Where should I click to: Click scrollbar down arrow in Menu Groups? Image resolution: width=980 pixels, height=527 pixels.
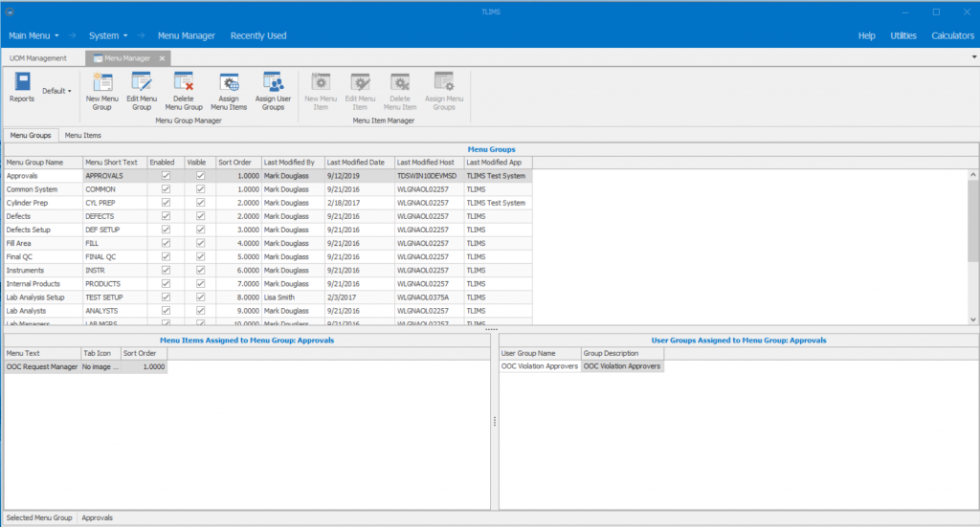coord(973,319)
